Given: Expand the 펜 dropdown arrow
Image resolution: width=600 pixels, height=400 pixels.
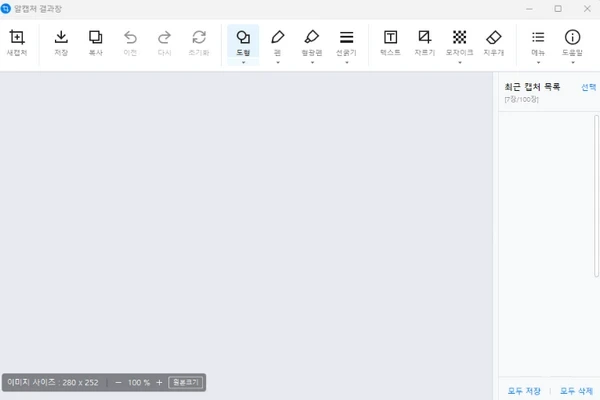Looking at the screenshot, I should [278, 62].
